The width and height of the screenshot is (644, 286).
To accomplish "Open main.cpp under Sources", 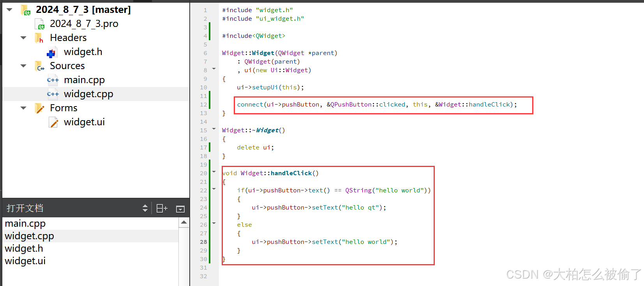I will click(84, 80).
